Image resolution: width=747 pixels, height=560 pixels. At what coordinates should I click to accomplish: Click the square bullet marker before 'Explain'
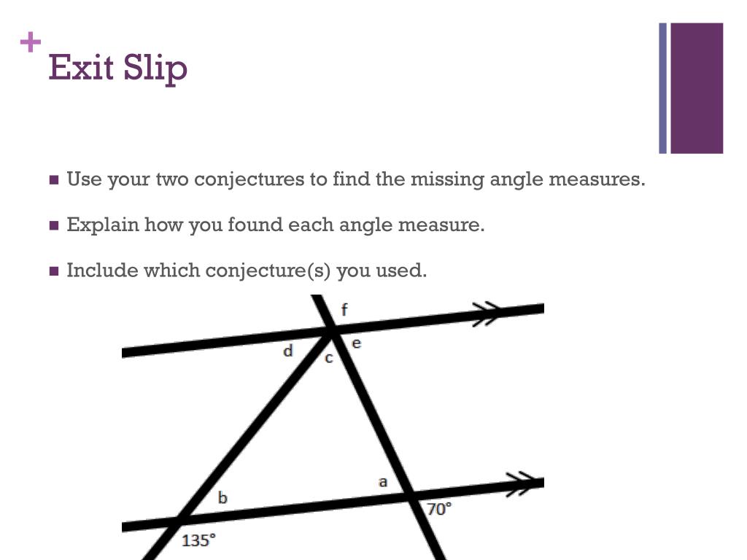pos(54,225)
